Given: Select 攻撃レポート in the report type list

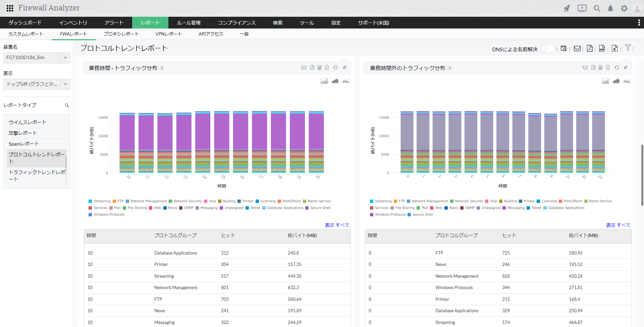Looking at the screenshot, I should click(x=23, y=133).
